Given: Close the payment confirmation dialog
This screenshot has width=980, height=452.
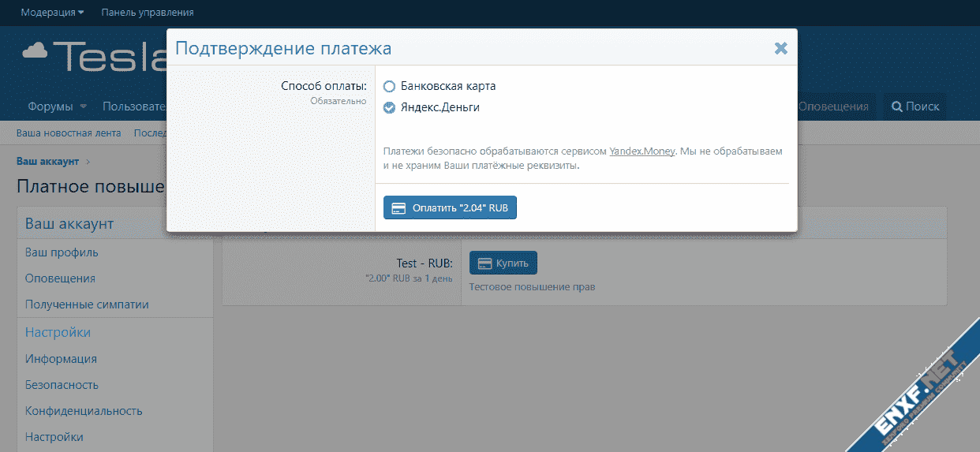Looking at the screenshot, I should pos(780,49).
